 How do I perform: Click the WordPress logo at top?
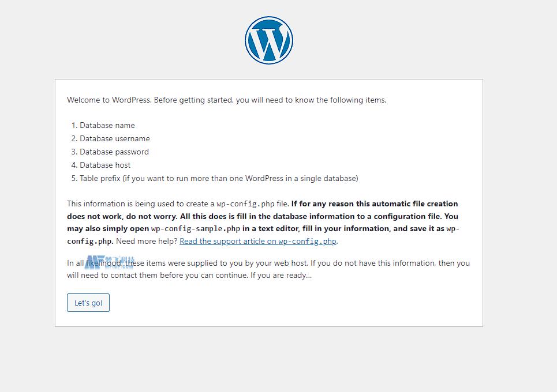(x=269, y=40)
